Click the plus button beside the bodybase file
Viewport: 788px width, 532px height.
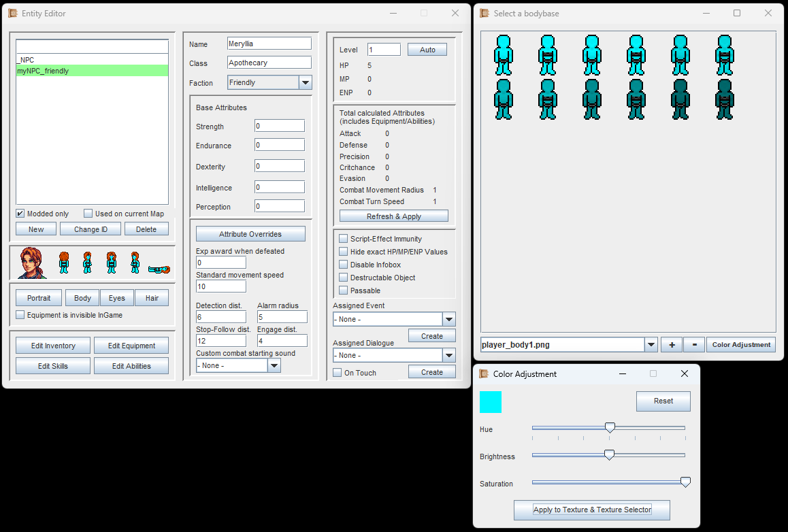coord(672,345)
